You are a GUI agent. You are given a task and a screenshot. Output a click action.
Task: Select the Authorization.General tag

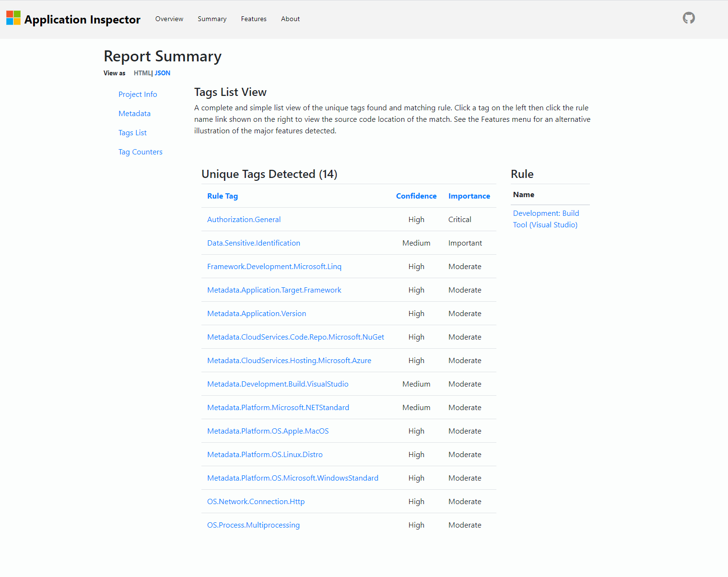pyautogui.click(x=244, y=220)
